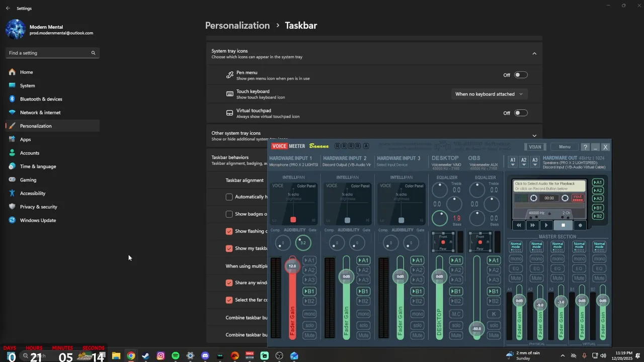Click the Modern Mental profile avatar

[16, 29]
